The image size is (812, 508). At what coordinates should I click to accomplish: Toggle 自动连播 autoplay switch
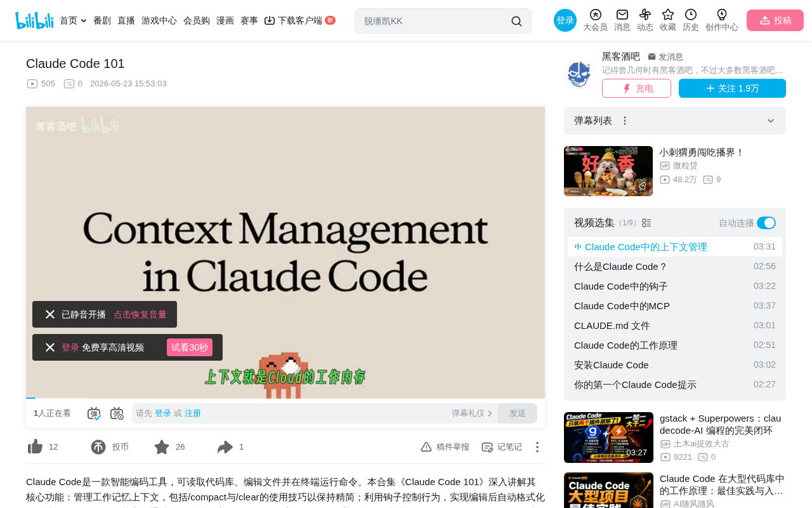[766, 223]
